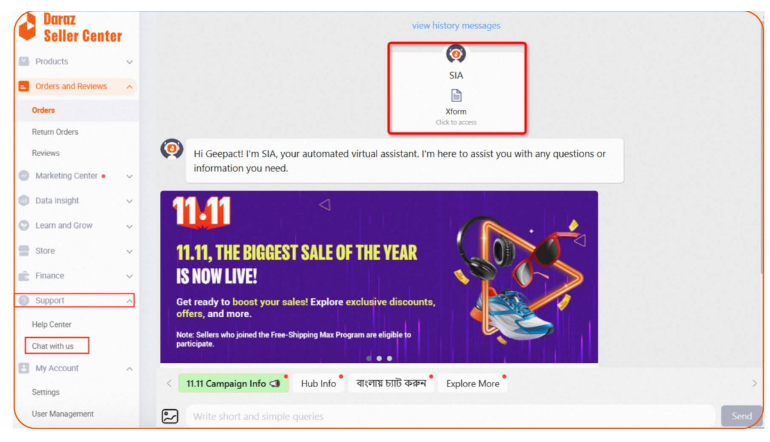Select Return Orders in sidebar
770x442 pixels.
coord(55,132)
